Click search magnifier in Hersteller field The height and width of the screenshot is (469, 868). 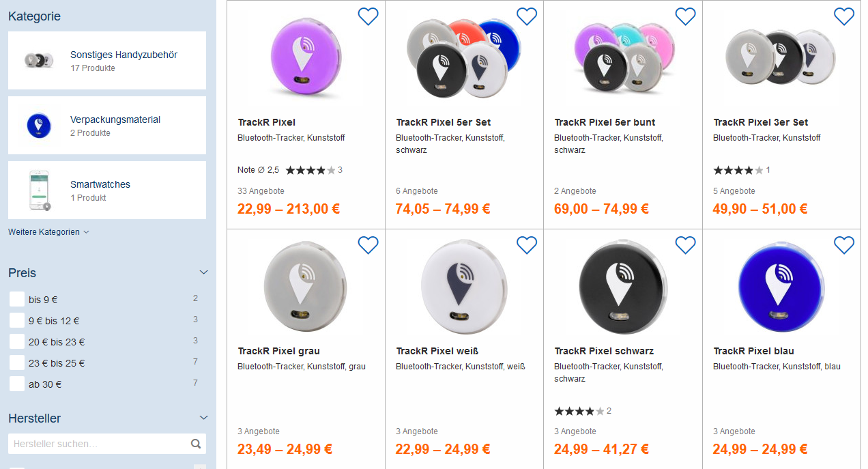(196, 444)
